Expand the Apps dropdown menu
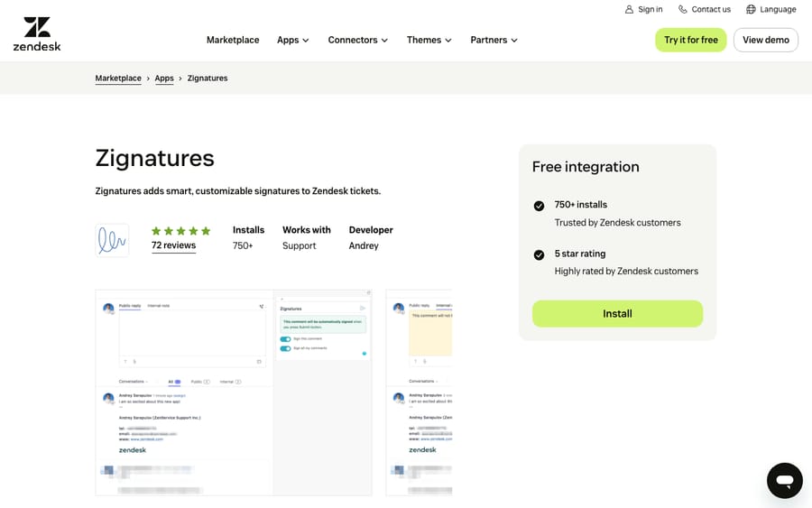This screenshot has height=508, width=812. tap(292, 40)
